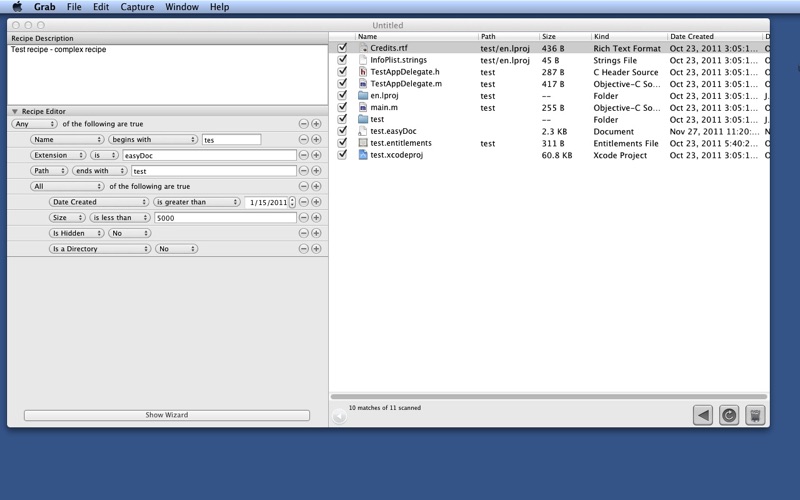Click the Name value field containing tes
This screenshot has width=800, height=500.
tap(232, 140)
